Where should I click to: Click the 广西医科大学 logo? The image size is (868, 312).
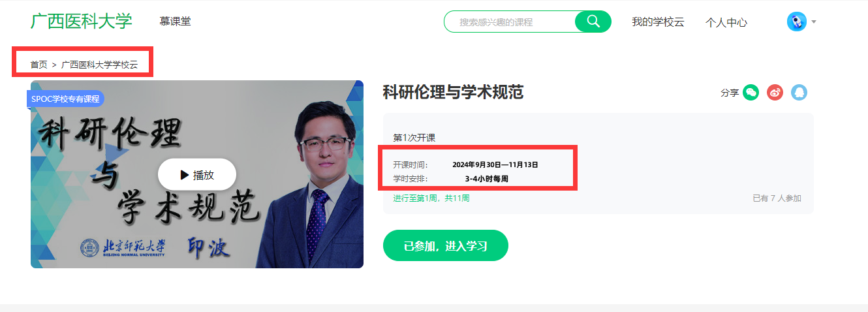click(82, 21)
